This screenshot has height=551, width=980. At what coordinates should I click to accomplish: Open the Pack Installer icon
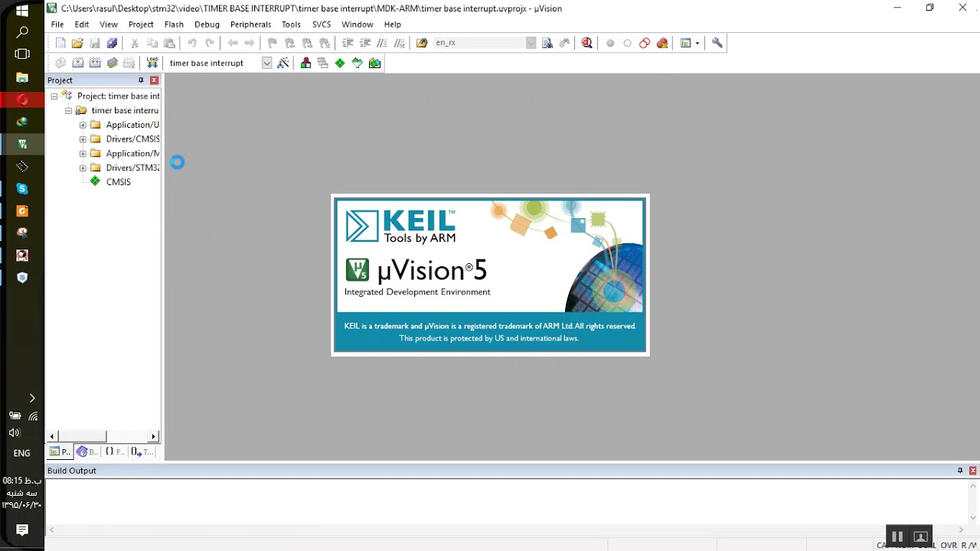tap(374, 64)
